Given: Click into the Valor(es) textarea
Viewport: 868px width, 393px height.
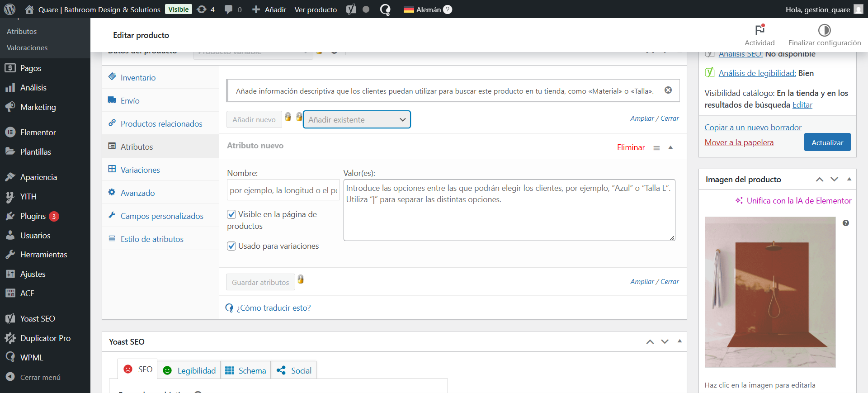Looking at the screenshot, I should [x=509, y=210].
